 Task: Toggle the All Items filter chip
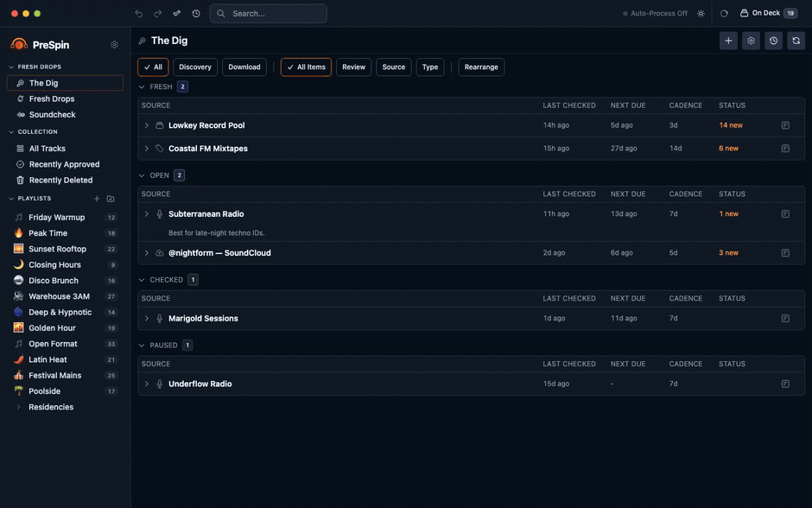coord(306,67)
